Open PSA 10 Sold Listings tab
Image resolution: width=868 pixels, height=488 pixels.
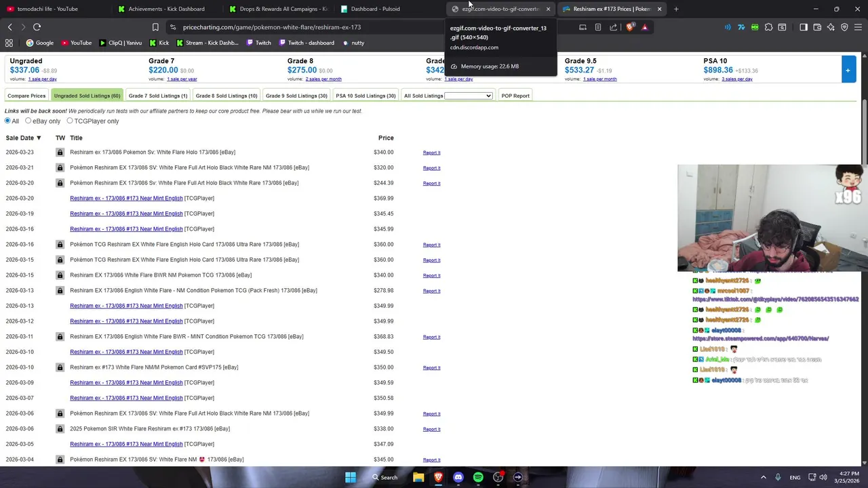click(366, 96)
